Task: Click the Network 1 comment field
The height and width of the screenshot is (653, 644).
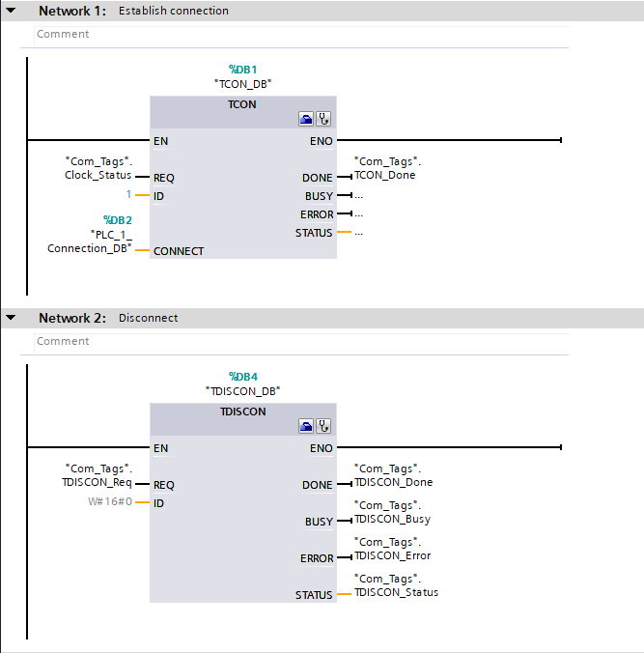Action: (x=290, y=34)
